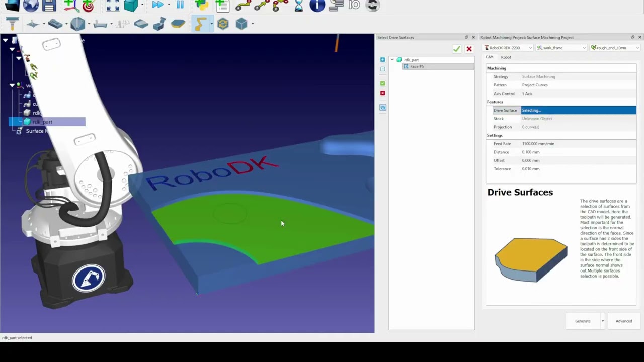
Task: Edit the Offset 0.000 mm field
Action: (x=579, y=160)
